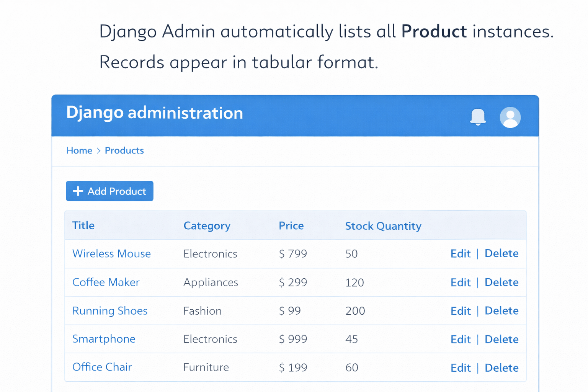Select the $ 799 price cell
The height and width of the screenshot is (392, 588).
pos(293,254)
